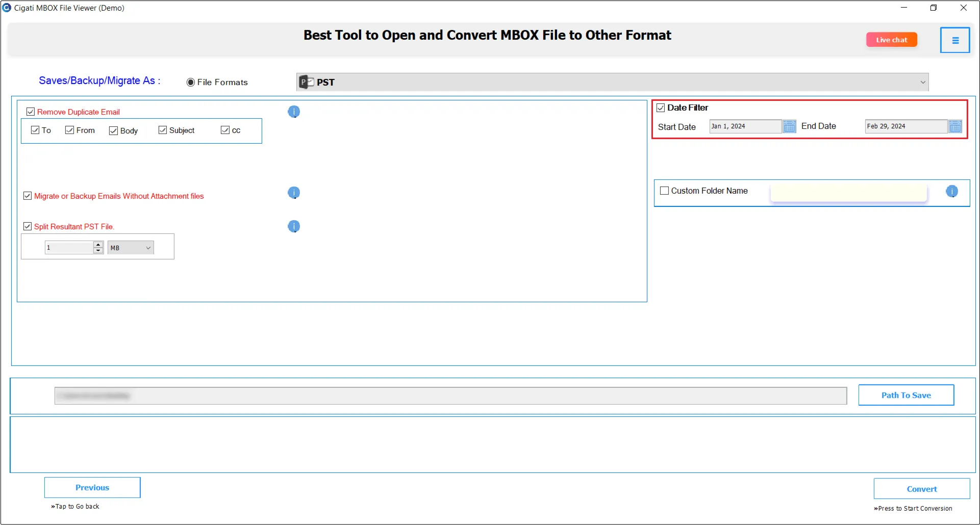The height and width of the screenshot is (525, 980).
Task: Click info icon for Without Attachment option
Action: coord(294,193)
